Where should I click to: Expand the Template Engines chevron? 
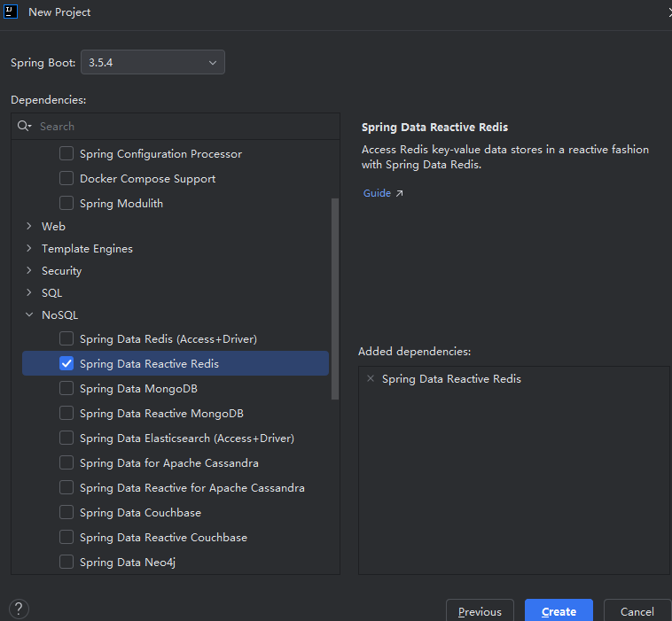click(x=29, y=248)
